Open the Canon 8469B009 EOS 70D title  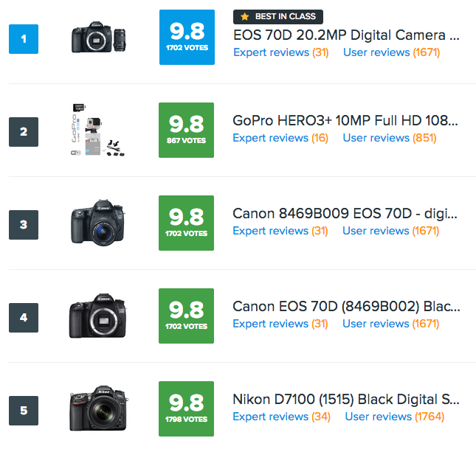(x=345, y=214)
